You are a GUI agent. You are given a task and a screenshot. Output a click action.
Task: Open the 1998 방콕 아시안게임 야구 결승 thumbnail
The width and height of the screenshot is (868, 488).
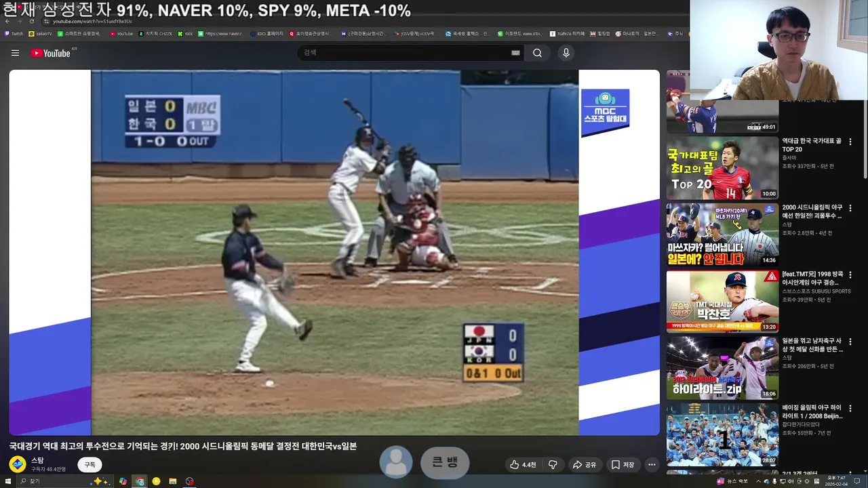pyautogui.click(x=722, y=301)
